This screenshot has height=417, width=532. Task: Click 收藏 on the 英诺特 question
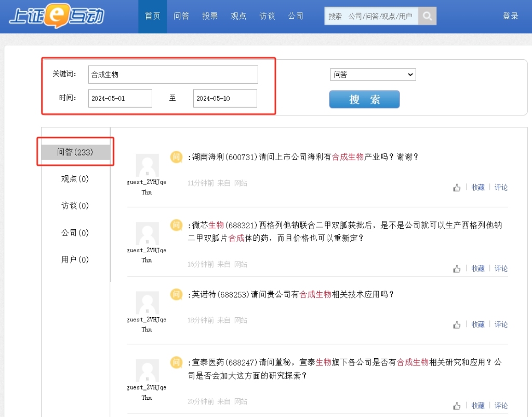point(478,324)
